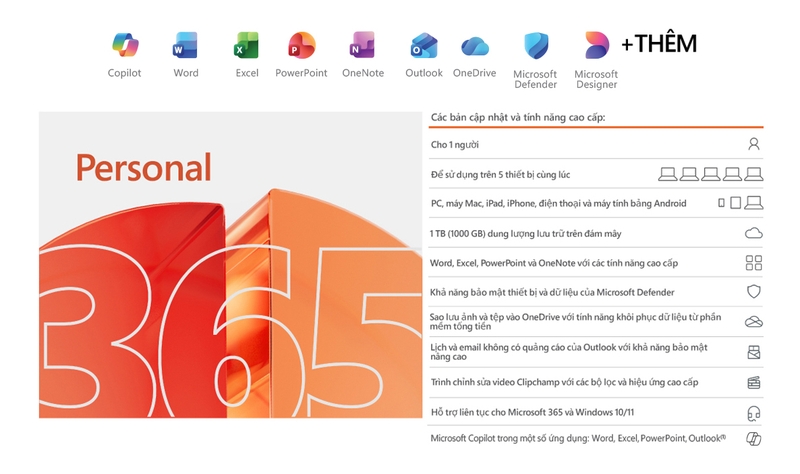
Task: Click the Personal 365 product image
Action: tap(231, 265)
